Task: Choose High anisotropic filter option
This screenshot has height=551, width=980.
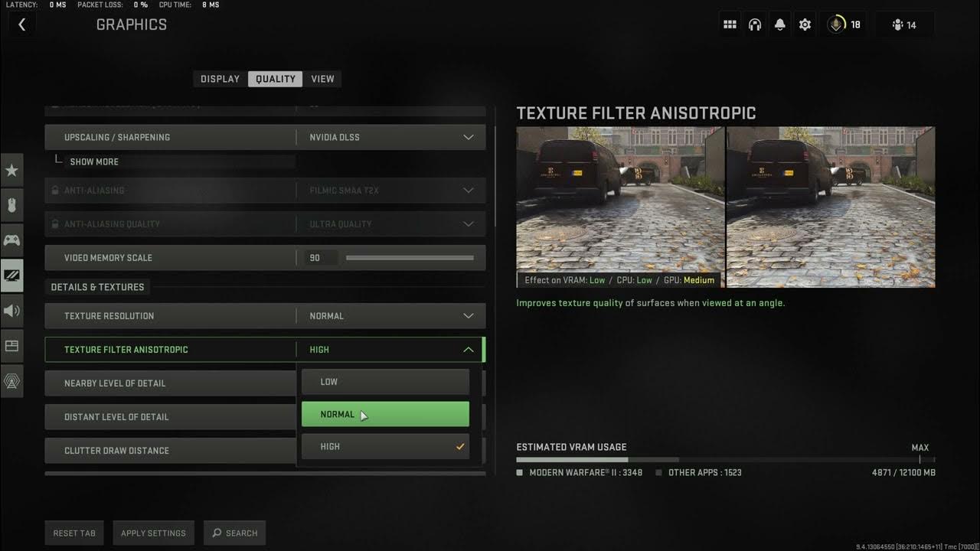Action: tap(385, 446)
